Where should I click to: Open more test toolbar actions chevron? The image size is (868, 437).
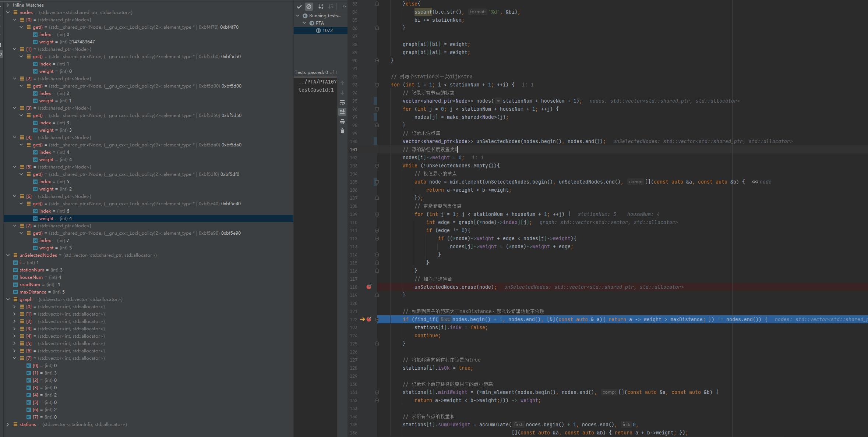click(x=344, y=7)
